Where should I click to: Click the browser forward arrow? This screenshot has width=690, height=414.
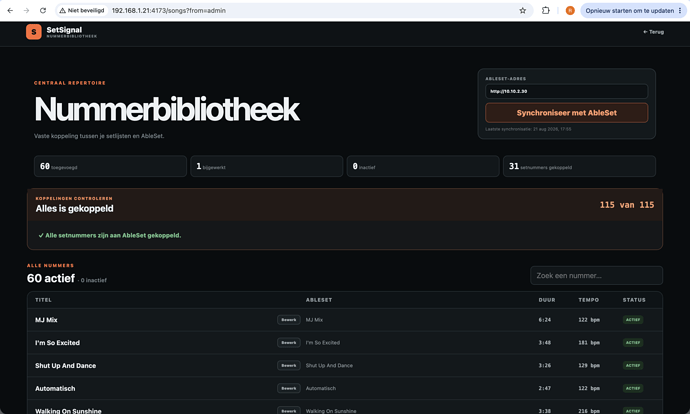coord(26,11)
